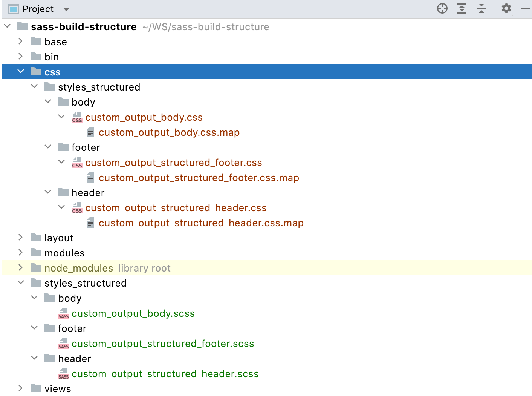Select custom_output_structured_header.scss file
Image resolution: width=532 pixels, height=396 pixels.
click(x=165, y=374)
